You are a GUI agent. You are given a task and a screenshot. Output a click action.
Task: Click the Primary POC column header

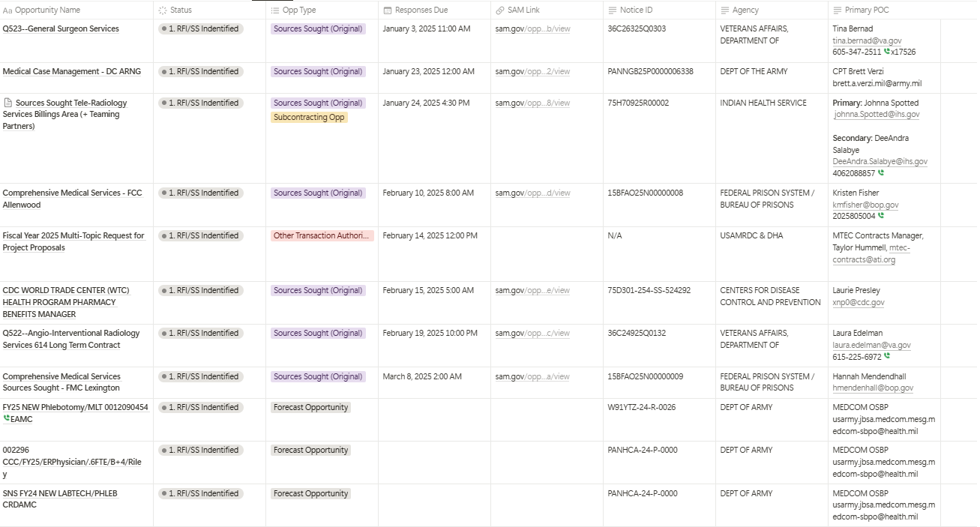(866, 10)
